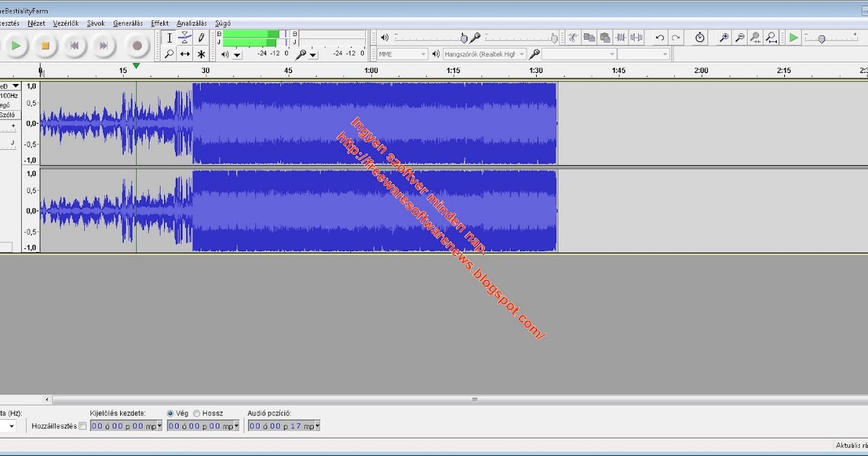
Task: Select the Hossz radio button
Action: coord(196,413)
